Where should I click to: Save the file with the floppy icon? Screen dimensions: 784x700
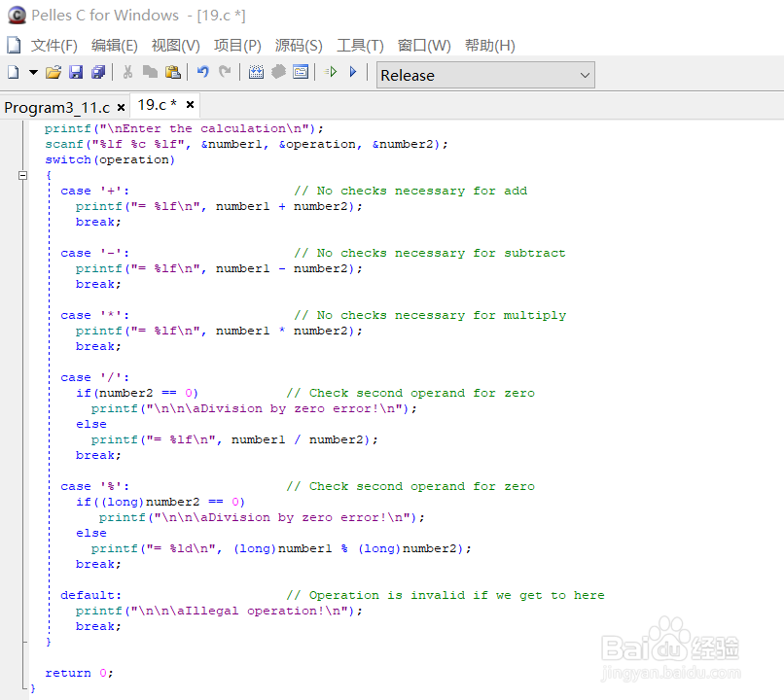[76, 73]
